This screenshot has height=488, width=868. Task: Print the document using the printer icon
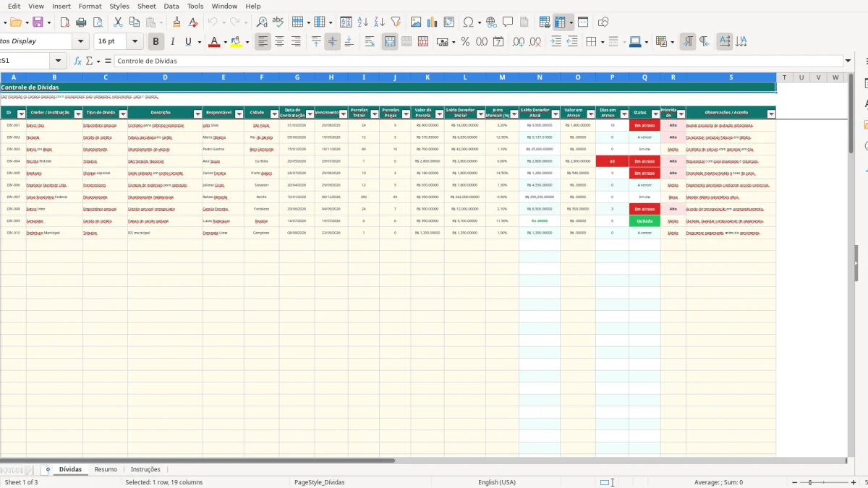tap(81, 22)
